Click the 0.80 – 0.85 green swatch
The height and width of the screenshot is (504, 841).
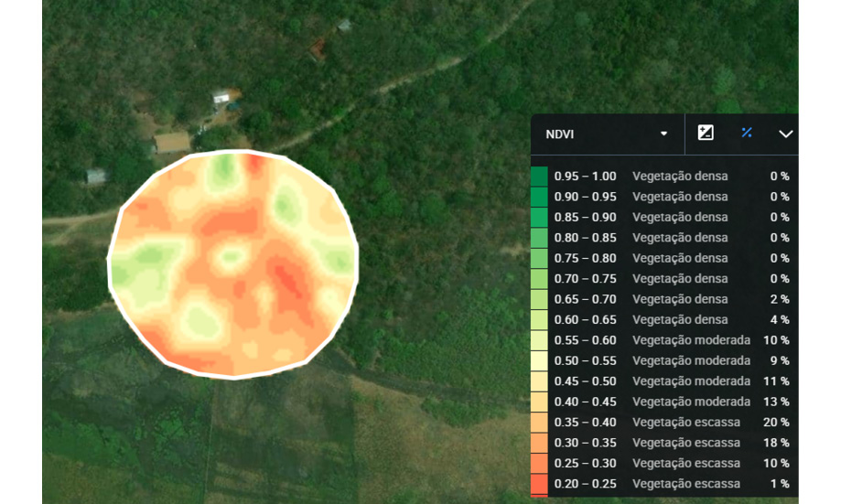[540, 238]
